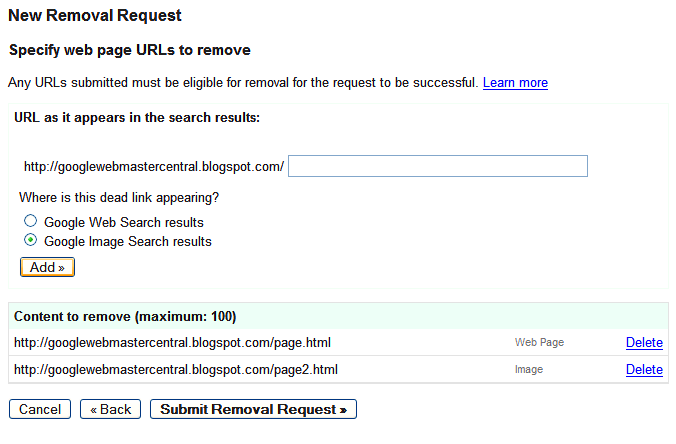
Task: Go back with « Back button
Action: point(110,409)
